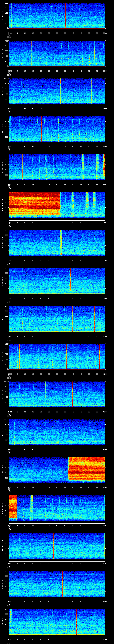The height and width of the screenshot is (644, 114).
Task: Select the spectrogram plot starting at 8:41:00
Action: [57, 394]
